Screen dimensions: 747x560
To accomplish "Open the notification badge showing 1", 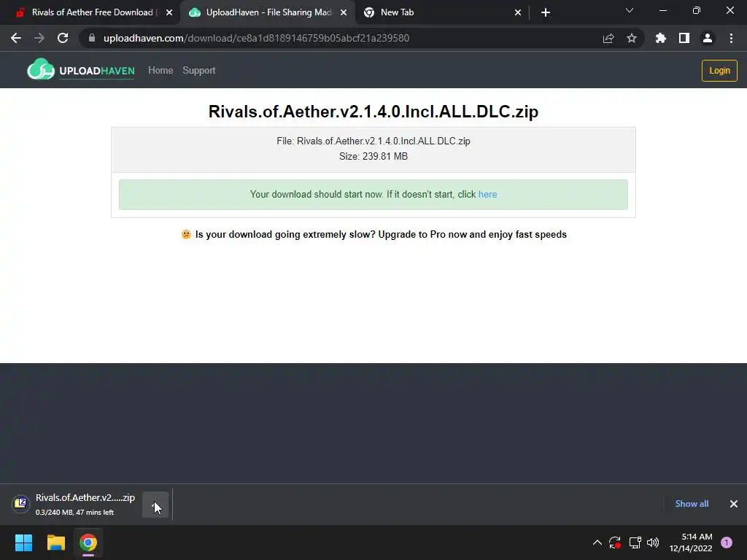I will 727,542.
